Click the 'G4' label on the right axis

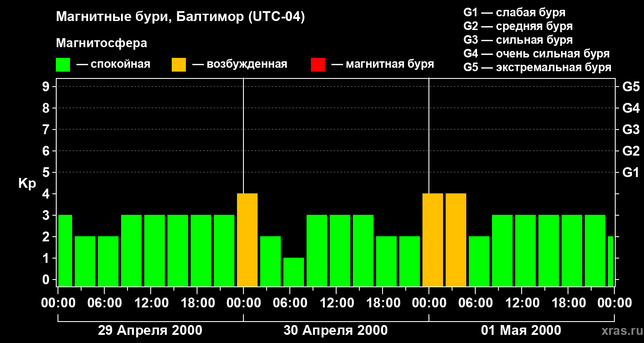[x=631, y=108]
